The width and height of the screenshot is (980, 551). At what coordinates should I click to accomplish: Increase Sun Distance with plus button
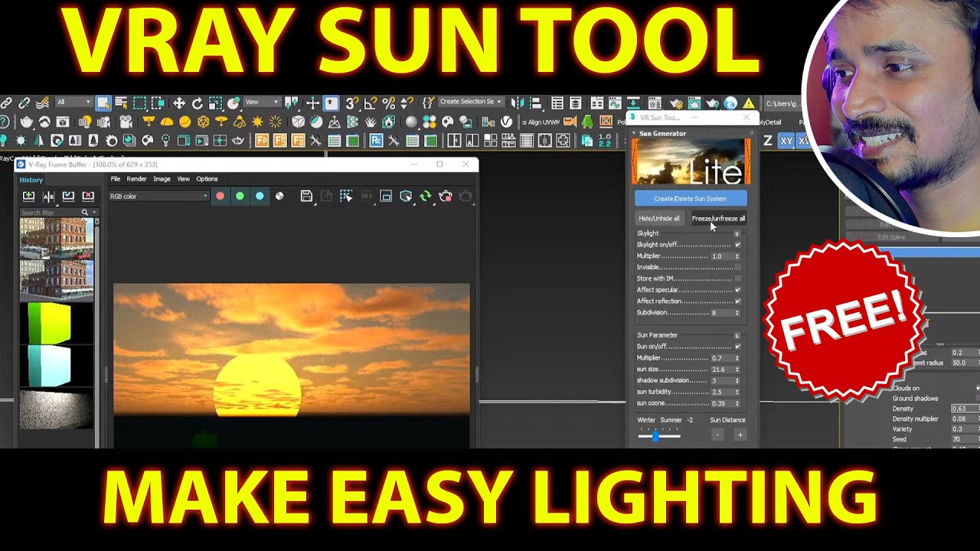pos(740,435)
